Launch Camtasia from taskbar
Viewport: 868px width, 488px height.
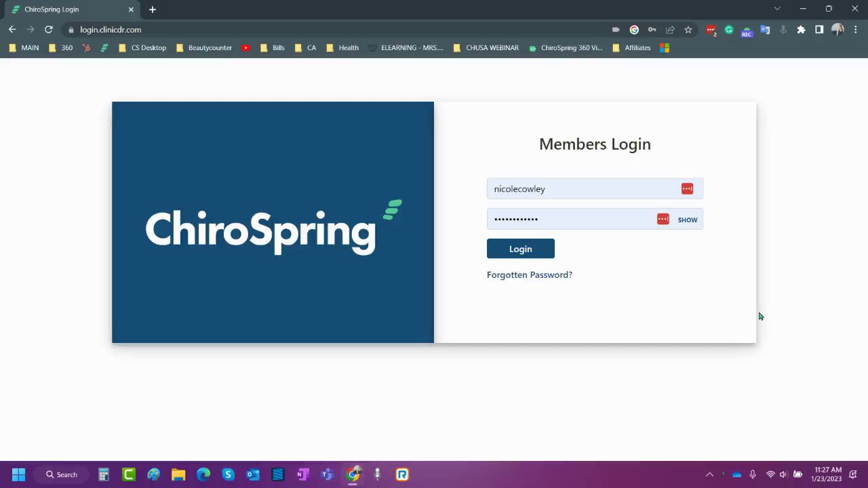[129, 474]
